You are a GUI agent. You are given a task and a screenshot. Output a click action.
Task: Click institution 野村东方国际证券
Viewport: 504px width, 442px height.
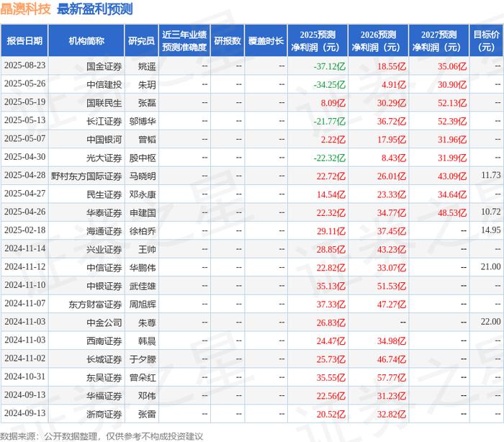pos(86,176)
